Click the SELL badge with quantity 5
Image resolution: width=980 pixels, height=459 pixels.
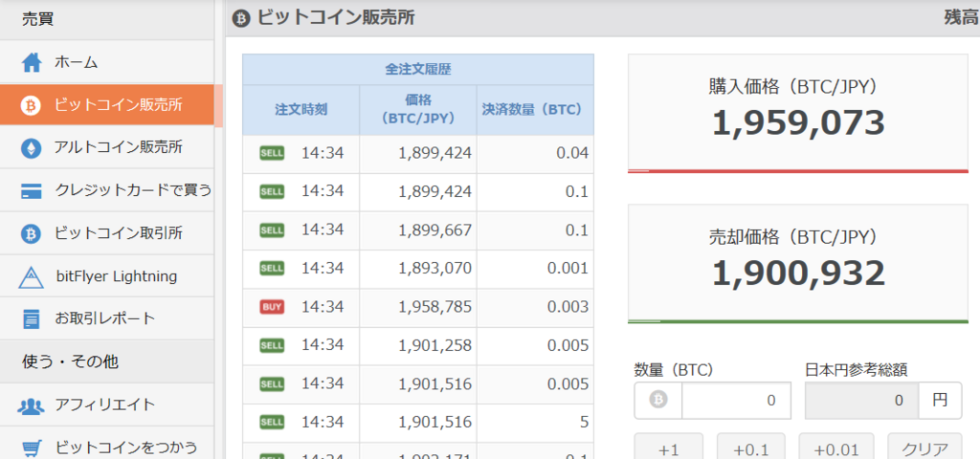(x=272, y=422)
